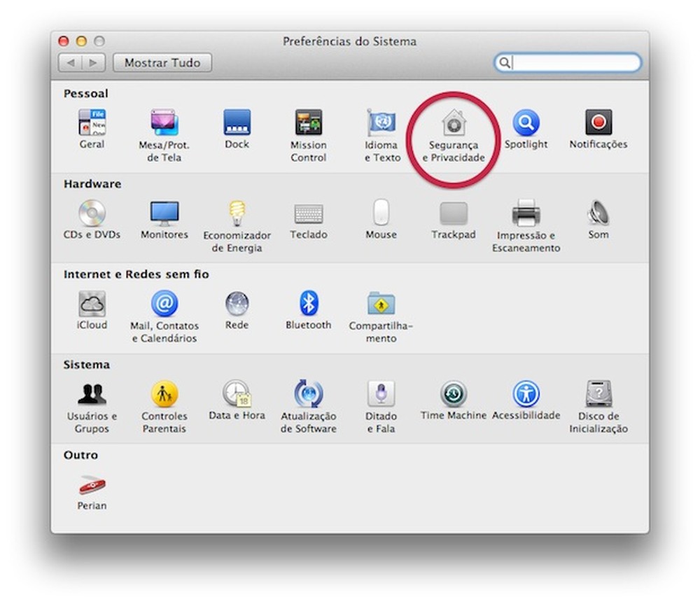Open Mission Control settings

click(x=308, y=123)
